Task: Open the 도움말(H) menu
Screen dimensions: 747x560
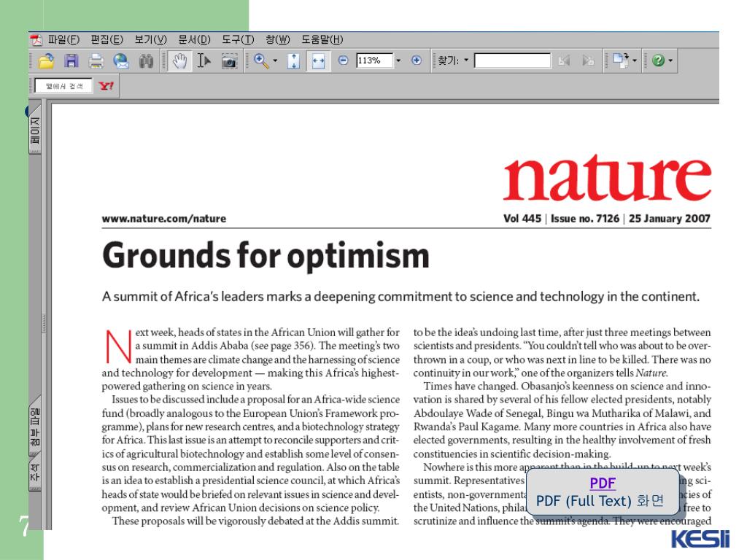Action: tap(322, 39)
